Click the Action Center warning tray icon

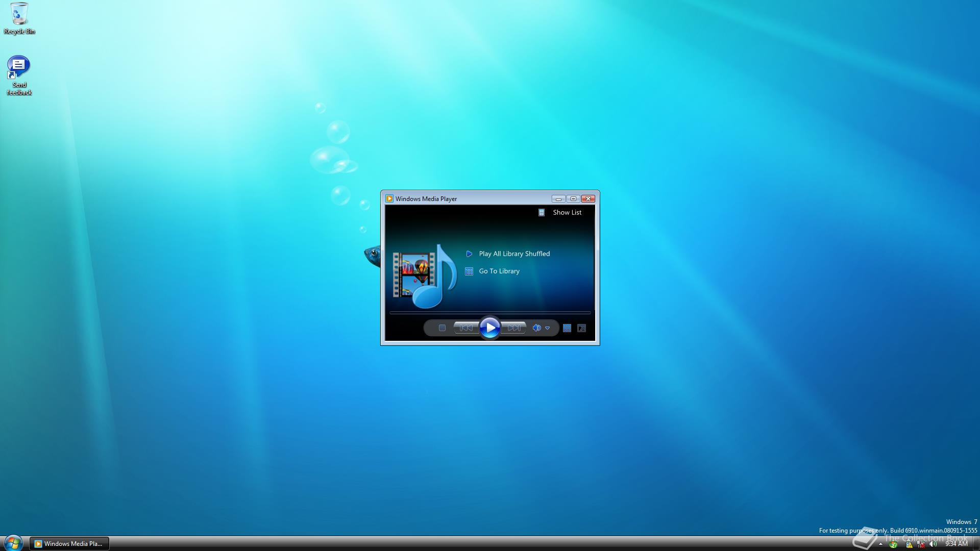click(x=909, y=544)
